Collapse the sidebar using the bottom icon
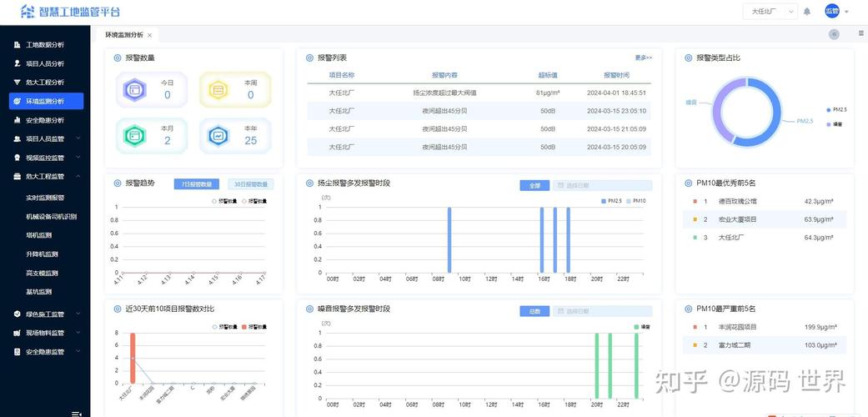The image size is (868, 417). 77,413
